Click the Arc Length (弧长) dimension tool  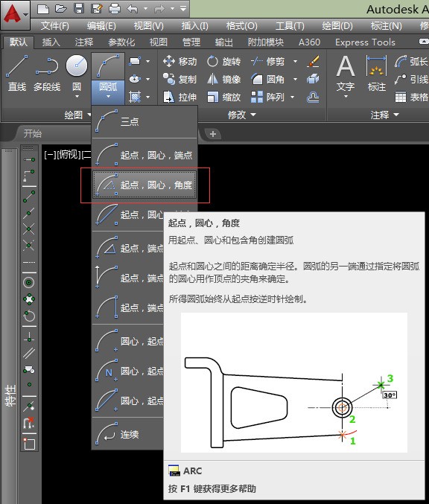(412, 61)
